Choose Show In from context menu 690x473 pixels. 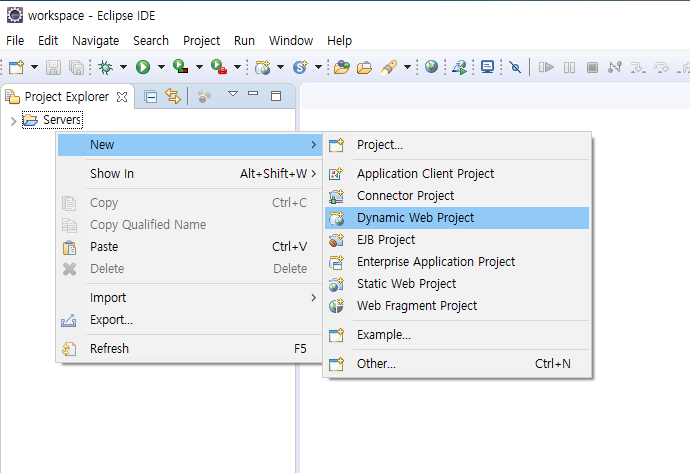(x=190, y=174)
